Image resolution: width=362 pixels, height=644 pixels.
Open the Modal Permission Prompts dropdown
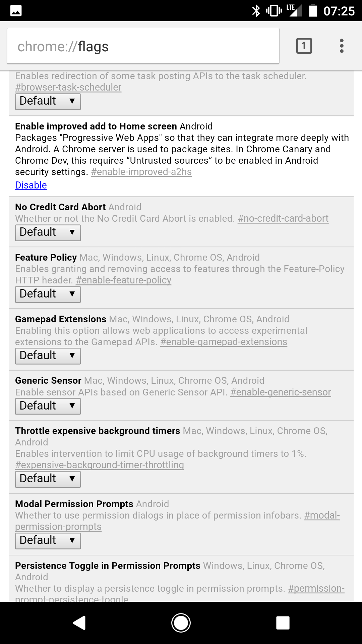(x=48, y=541)
